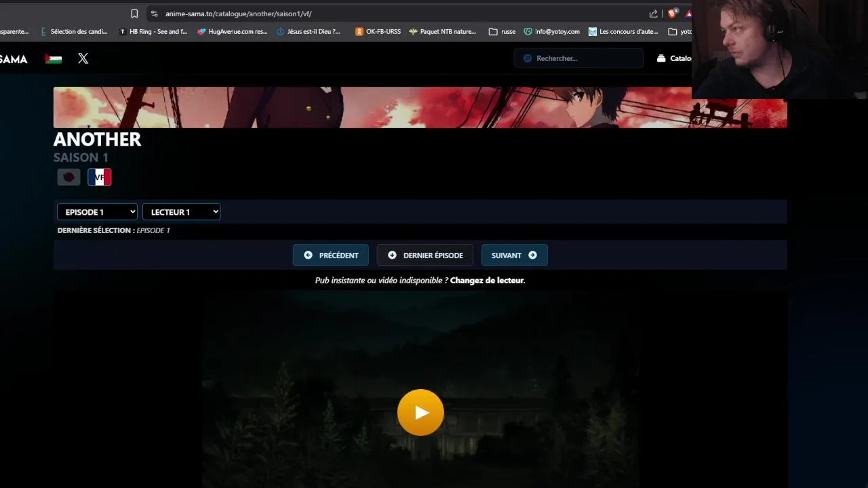
Task: Click the DERNIER ÉPISODE button
Action: click(425, 256)
